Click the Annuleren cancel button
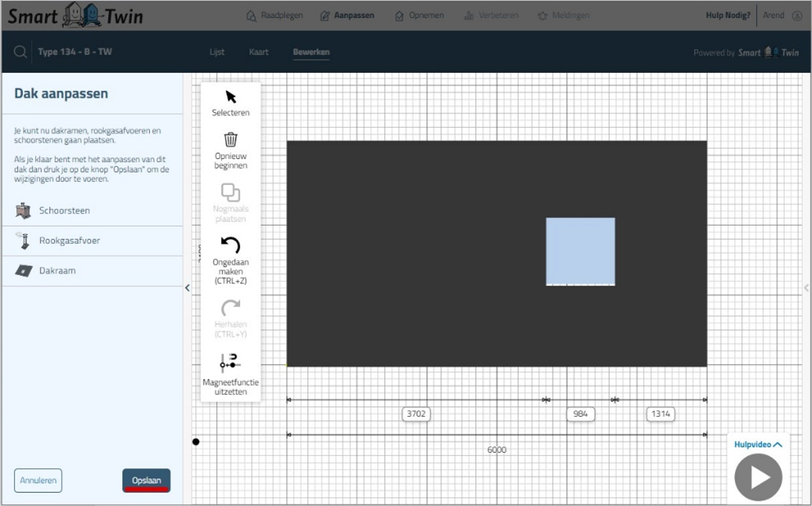Viewport: 812px width, 506px height. click(x=38, y=480)
